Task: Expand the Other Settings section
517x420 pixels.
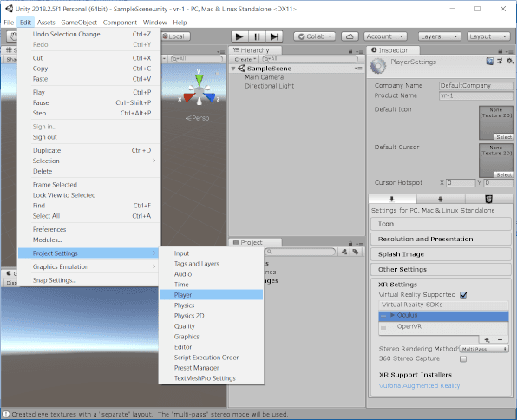Action: pos(441,269)
